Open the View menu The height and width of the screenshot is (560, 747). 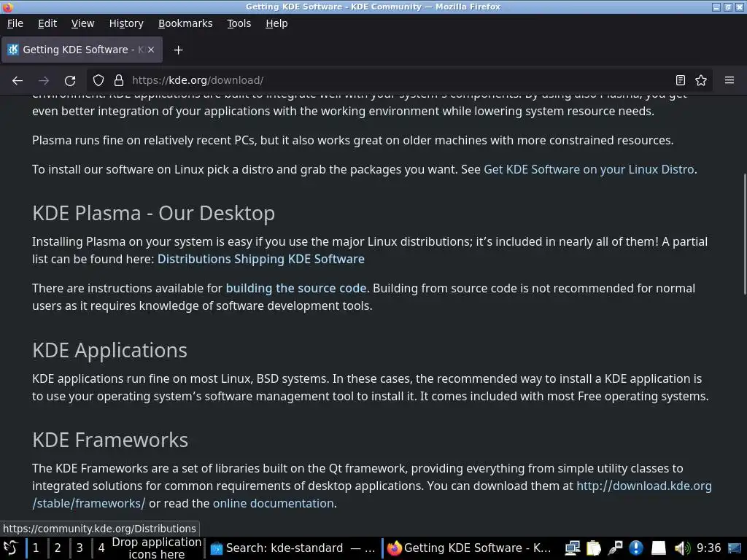click(83, 23)
